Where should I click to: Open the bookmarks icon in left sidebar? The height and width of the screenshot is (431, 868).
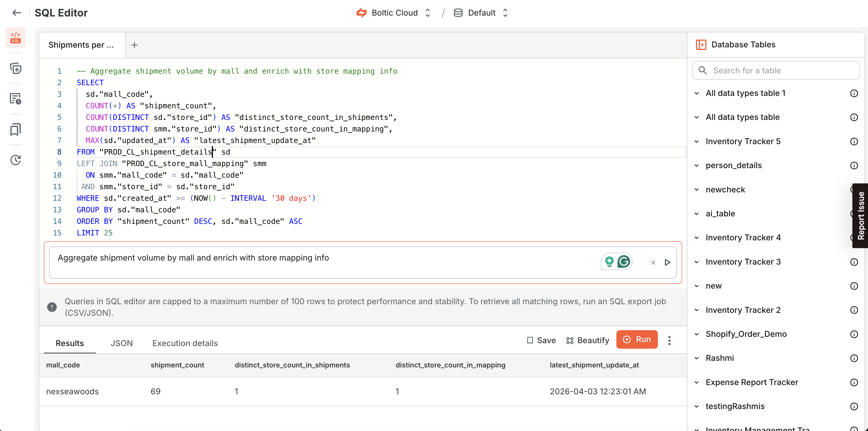[16, 129]
